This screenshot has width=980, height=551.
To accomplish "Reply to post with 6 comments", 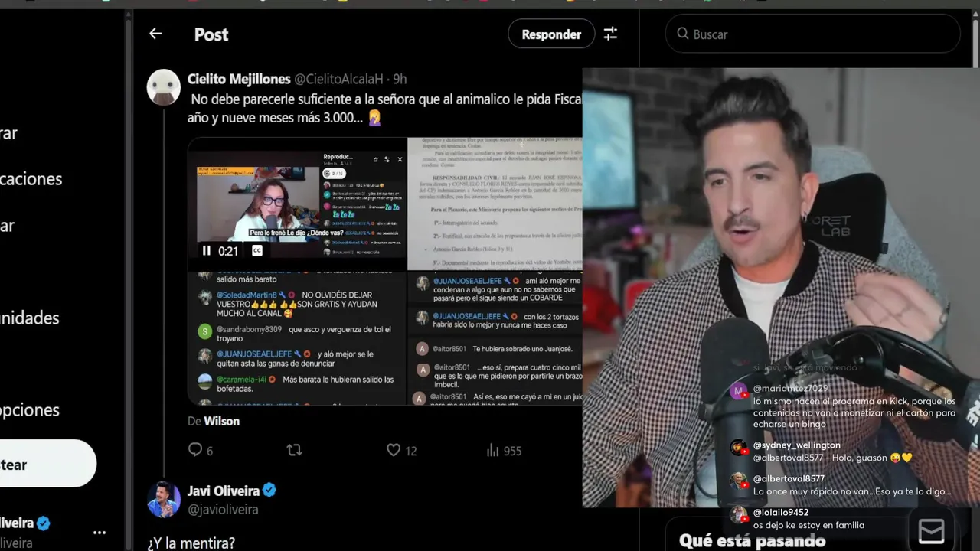I will pos(201,450).
